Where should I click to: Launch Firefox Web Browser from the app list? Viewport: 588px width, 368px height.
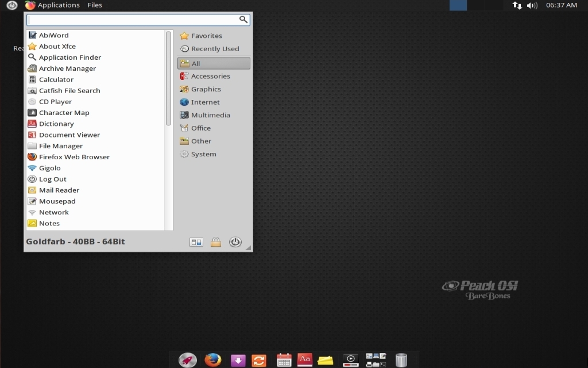74,156
